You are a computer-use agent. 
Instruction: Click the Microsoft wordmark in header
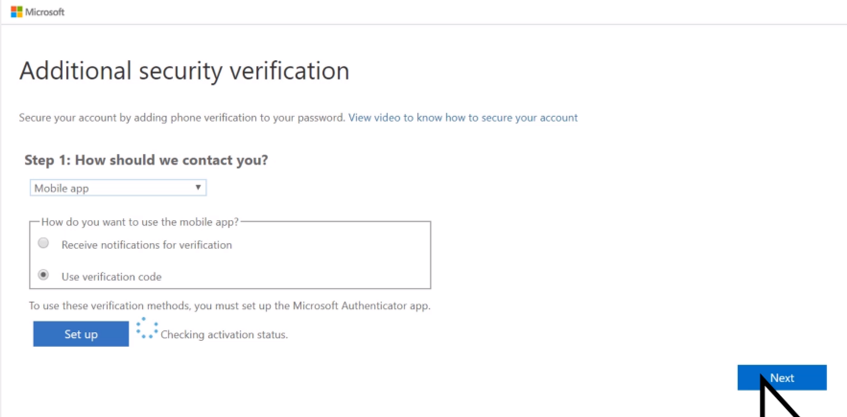[x=45, y=12]
